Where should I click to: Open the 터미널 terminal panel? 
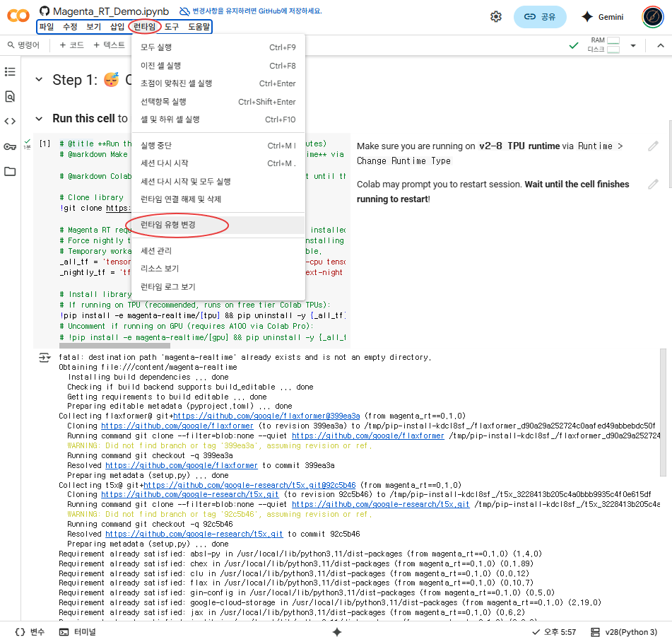[x=78, y=632]
